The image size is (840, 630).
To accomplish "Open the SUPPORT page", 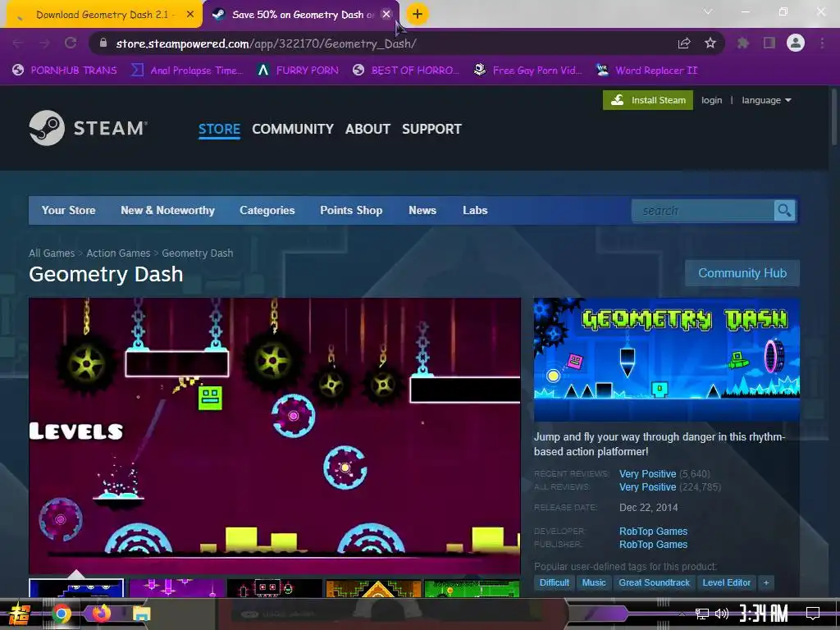I will (431, 129).
